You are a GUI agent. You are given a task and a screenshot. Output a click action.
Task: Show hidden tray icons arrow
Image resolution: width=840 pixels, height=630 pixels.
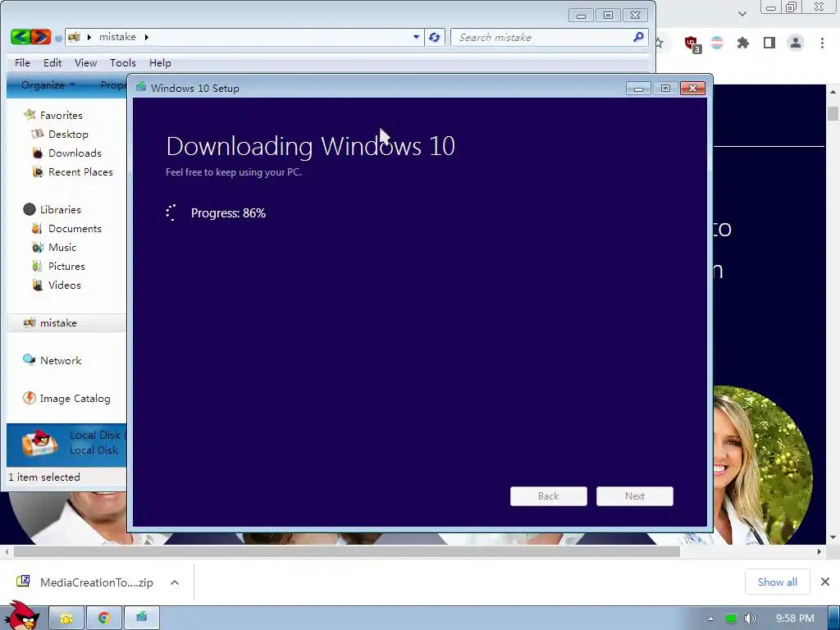pos(710,619)
